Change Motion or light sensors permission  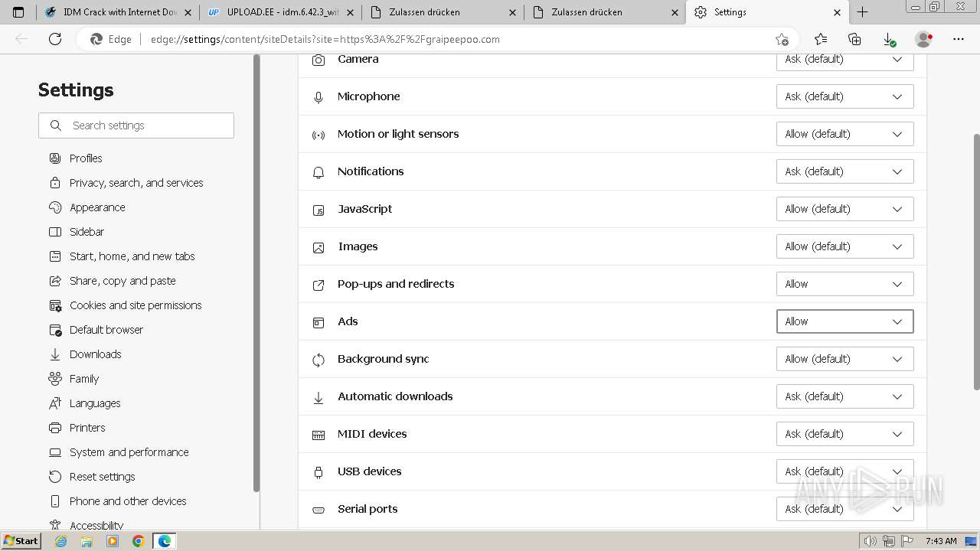click(x=844, y=134)
